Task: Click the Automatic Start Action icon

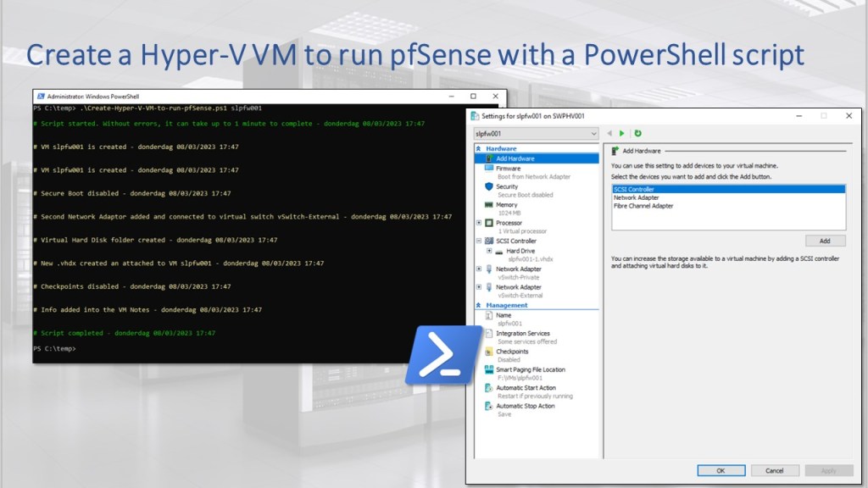Action: pos(489,388)
